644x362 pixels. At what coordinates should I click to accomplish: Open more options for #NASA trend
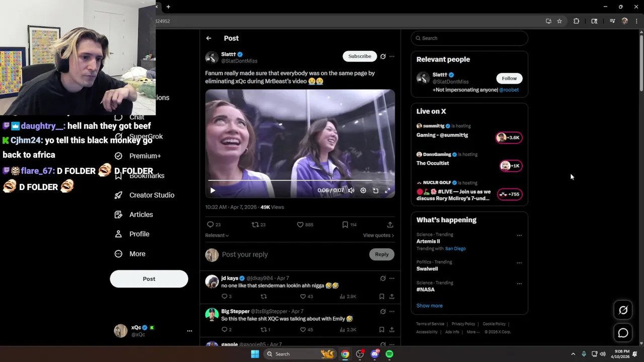click(519, 284)
